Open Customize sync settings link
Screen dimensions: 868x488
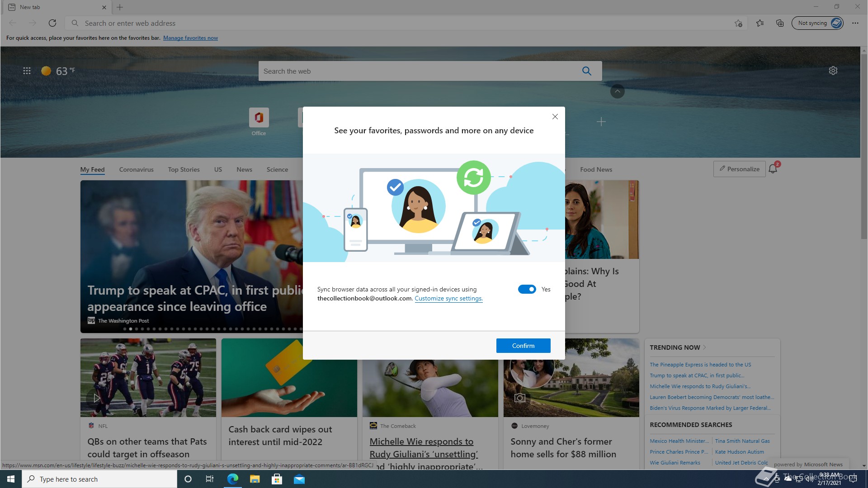(x=448, y=298)
